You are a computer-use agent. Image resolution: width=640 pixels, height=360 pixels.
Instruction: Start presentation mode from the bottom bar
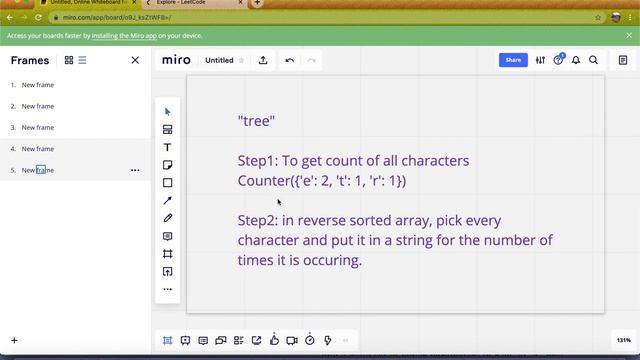(x=185, y=340)
